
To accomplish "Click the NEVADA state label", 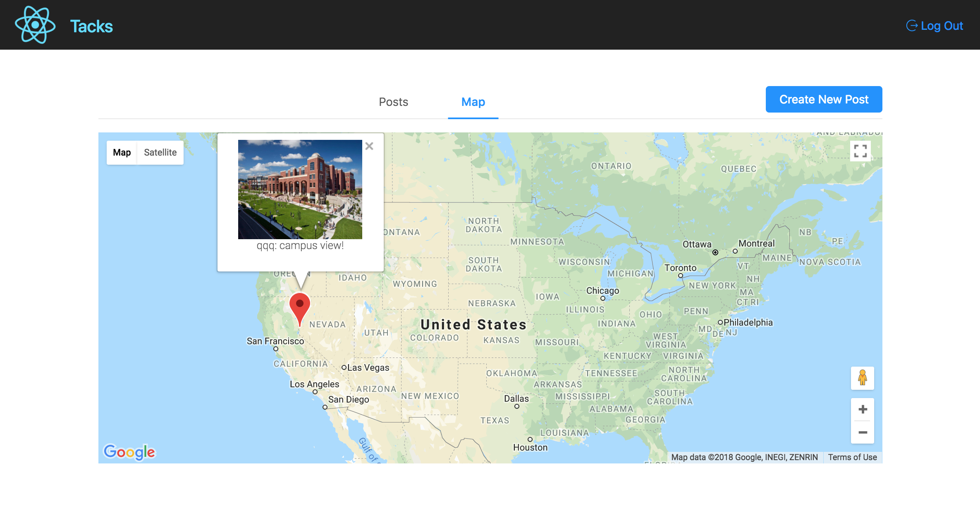I will click(327, 324).
